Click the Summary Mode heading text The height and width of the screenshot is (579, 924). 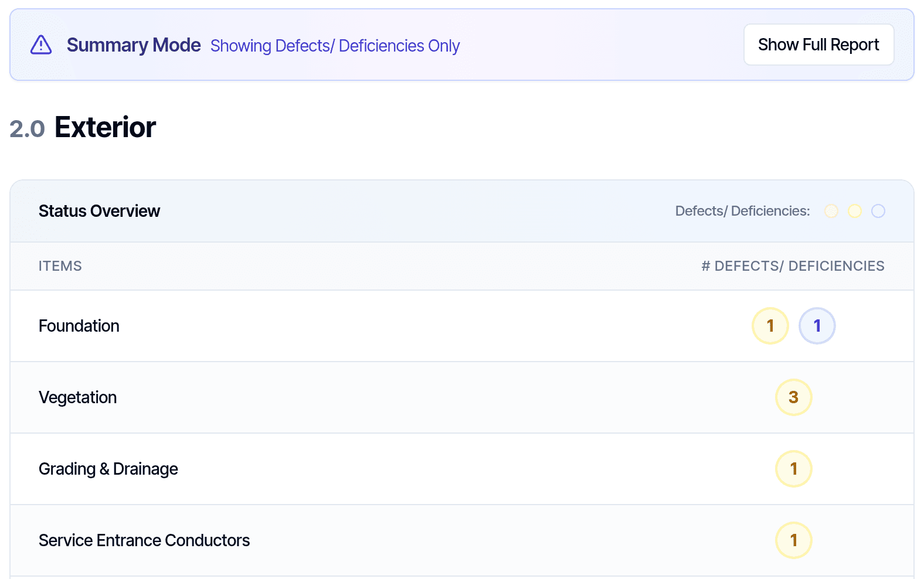134,45
